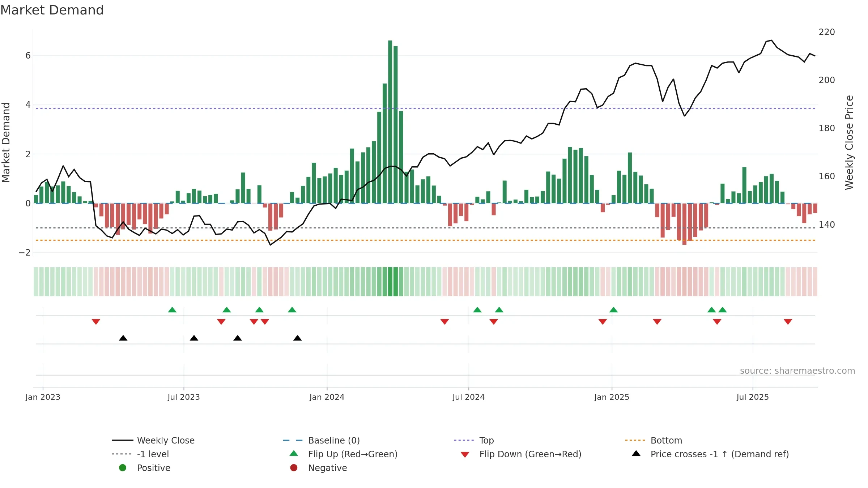Click the '220' price axis tick label
This screenshot has height=488, width=868.
point(827,32)
